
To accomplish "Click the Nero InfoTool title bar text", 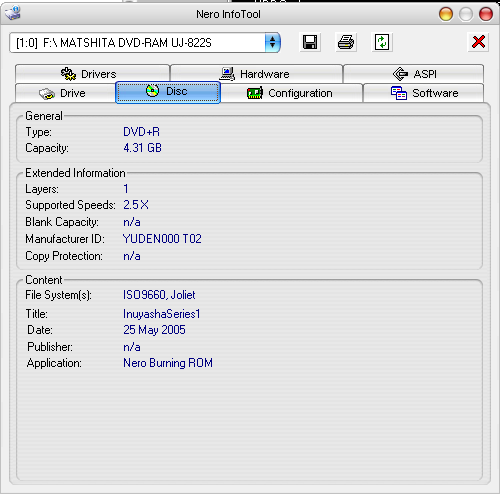I will click(228, 14).
